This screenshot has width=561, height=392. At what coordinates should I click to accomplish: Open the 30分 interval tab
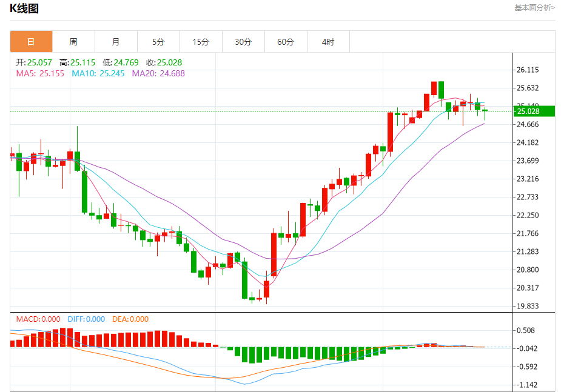click(x=244, y=42)
